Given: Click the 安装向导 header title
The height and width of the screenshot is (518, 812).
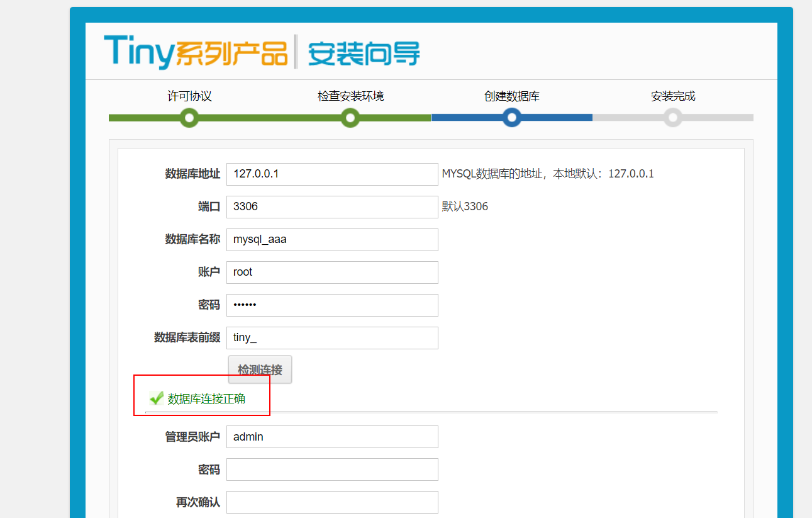Looking at the screenshot, I should pyautogui.click(x=364, y=53).
